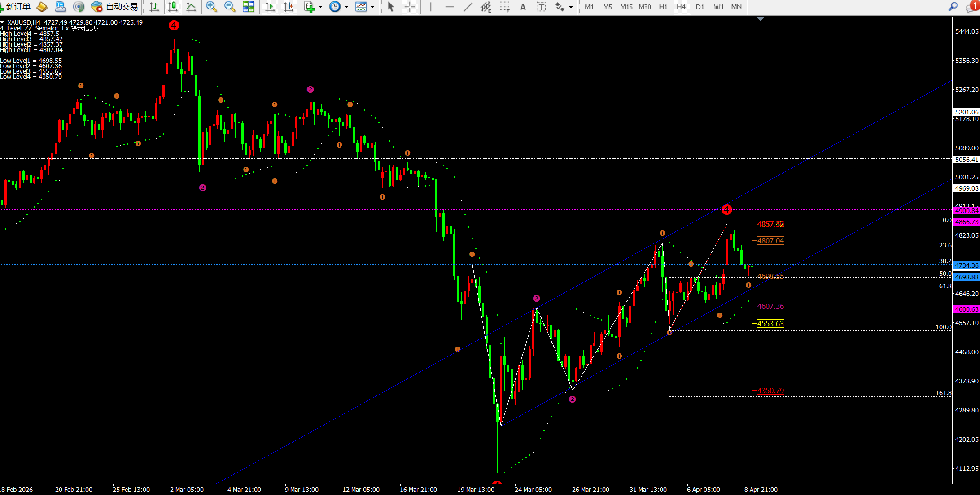Open the periodicity clock dropdown arrow
Screen dimensions: 980x495
tap(346, 7)
